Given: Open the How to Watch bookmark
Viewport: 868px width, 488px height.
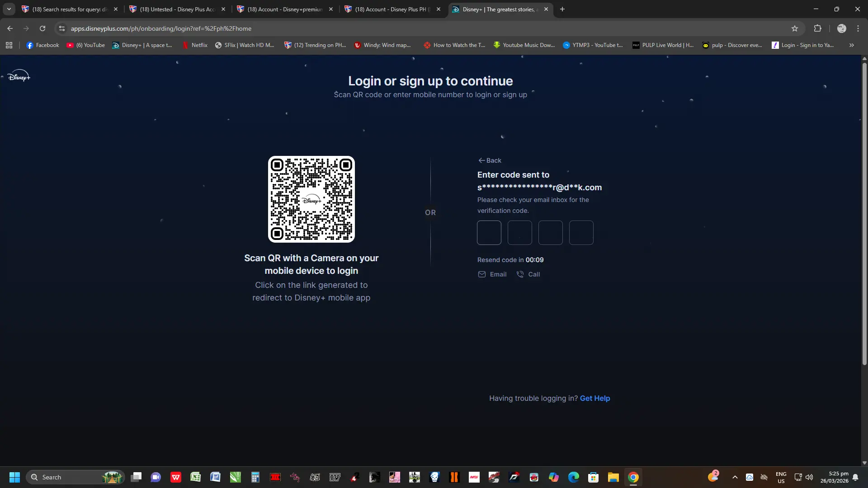Looking at the screenshot, I should point(454,45).
